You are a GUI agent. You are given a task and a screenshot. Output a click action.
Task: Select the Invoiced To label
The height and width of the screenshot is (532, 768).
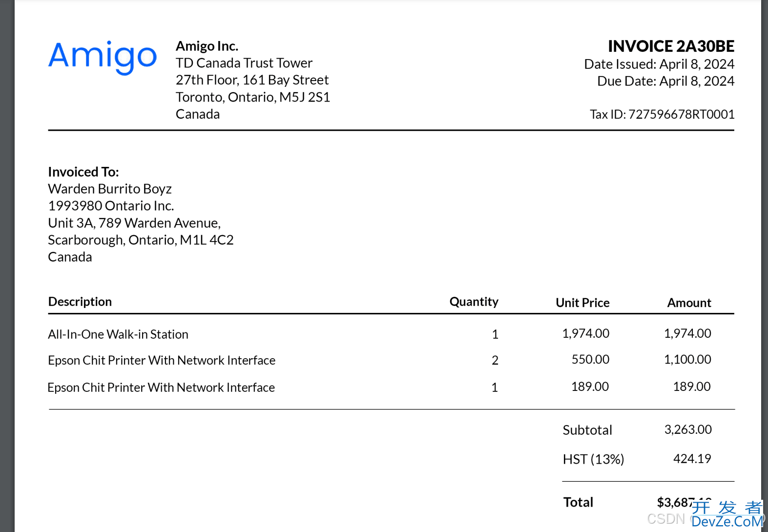pyautogui.click(x=83, y=172)
